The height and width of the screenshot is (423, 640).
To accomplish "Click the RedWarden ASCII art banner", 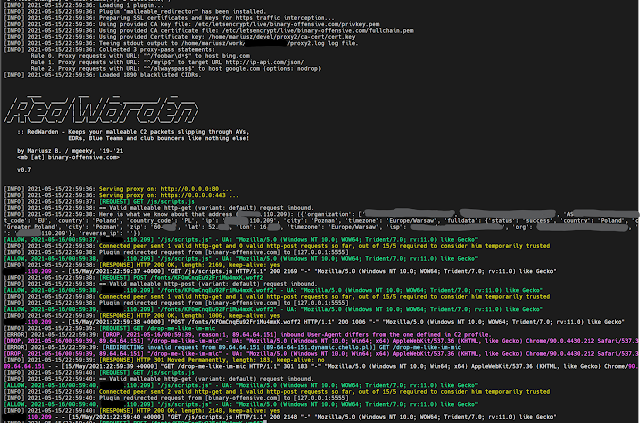I will (x=101, y=110).
